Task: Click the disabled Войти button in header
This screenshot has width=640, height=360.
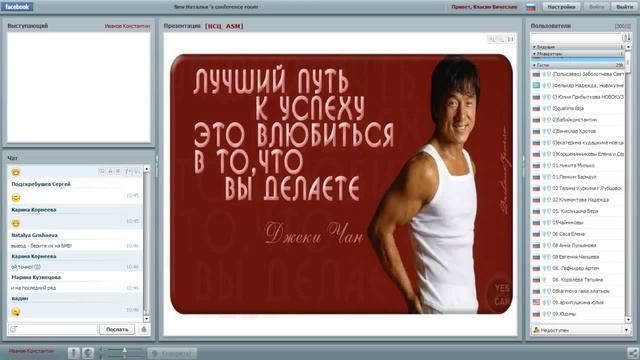Action: [x=596, y=7]
